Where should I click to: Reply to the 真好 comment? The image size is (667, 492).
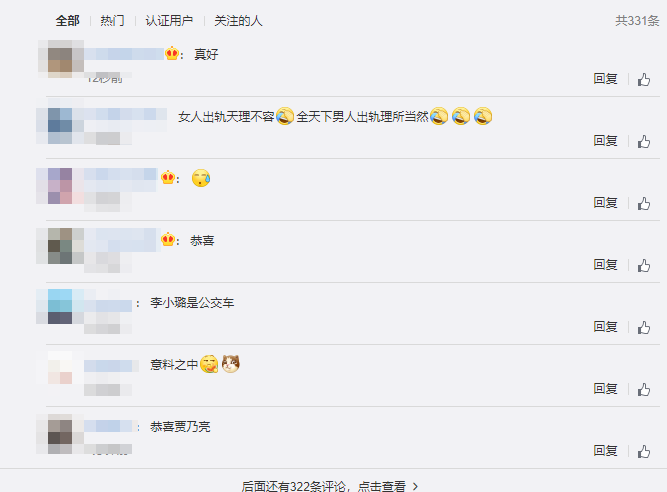coord(605,79)
